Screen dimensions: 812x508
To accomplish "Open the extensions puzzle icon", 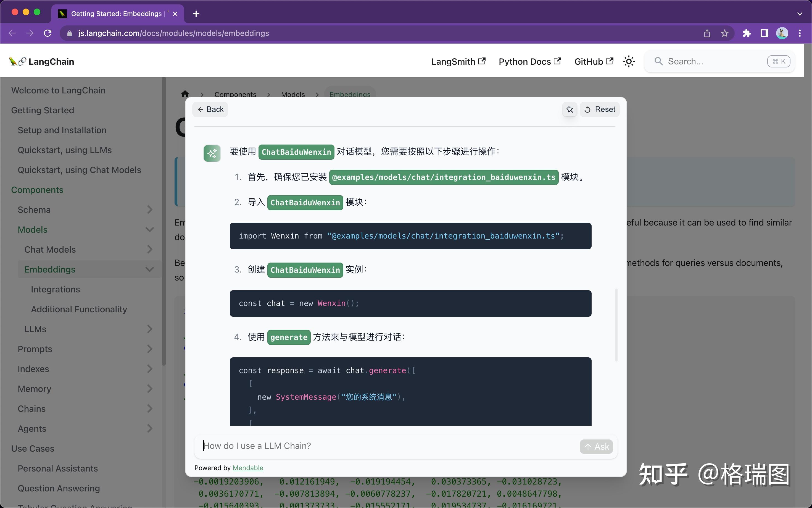I will coord(747,33).
